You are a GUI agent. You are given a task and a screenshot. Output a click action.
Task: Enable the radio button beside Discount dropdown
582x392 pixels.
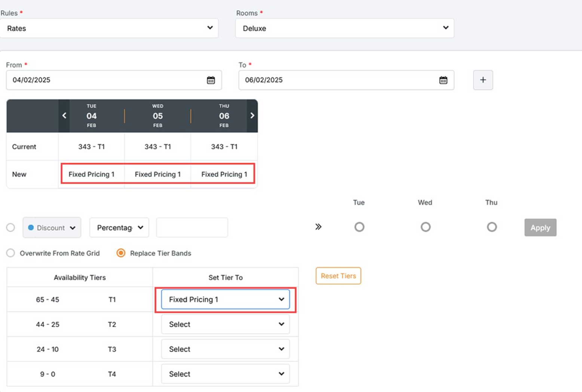(10, 227)
